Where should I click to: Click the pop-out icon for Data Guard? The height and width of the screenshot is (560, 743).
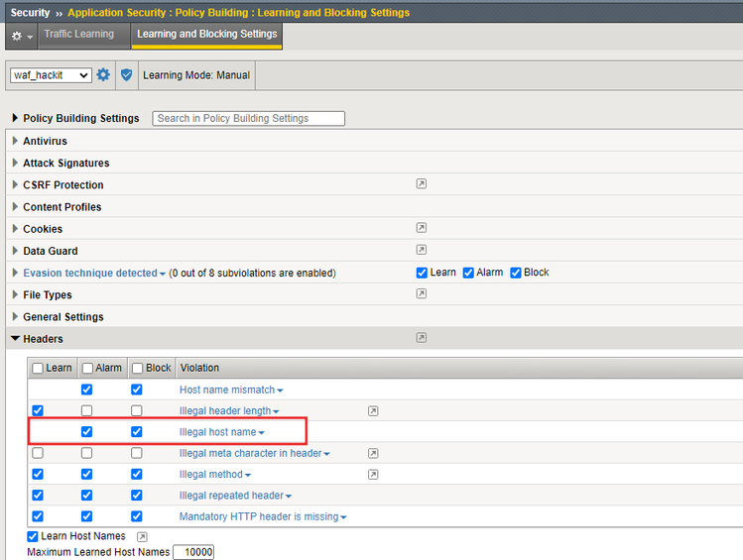click(422, 250)
